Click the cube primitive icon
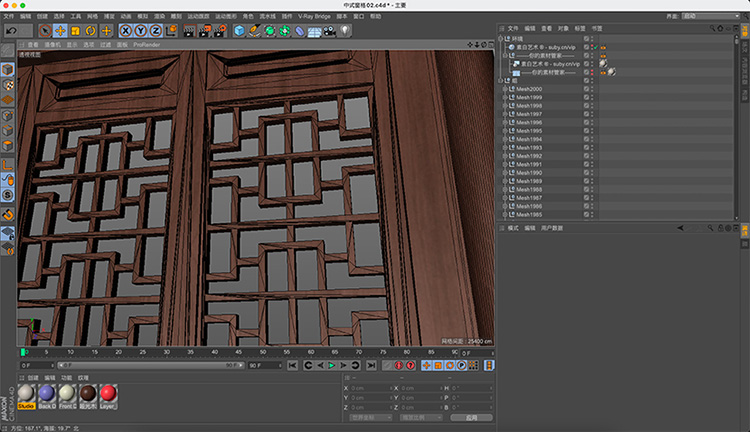Image resolution: width=750 pixels, height=432 pixels. pyautogui.click(x=240, y=31)
